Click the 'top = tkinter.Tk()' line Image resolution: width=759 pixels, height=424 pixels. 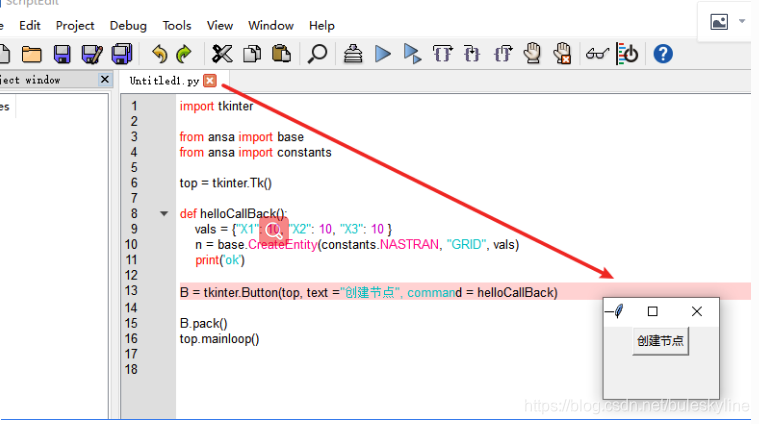click(x=226, y=183)
